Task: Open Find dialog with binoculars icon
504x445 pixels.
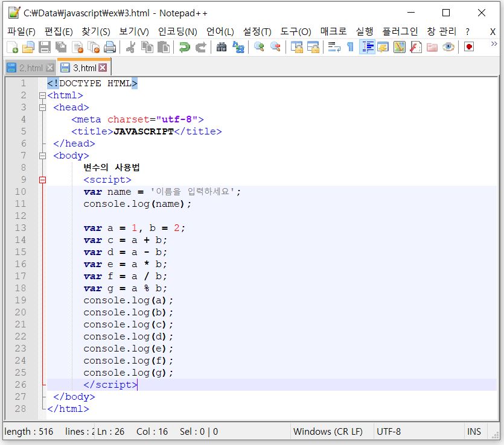Action: [222, 47]
